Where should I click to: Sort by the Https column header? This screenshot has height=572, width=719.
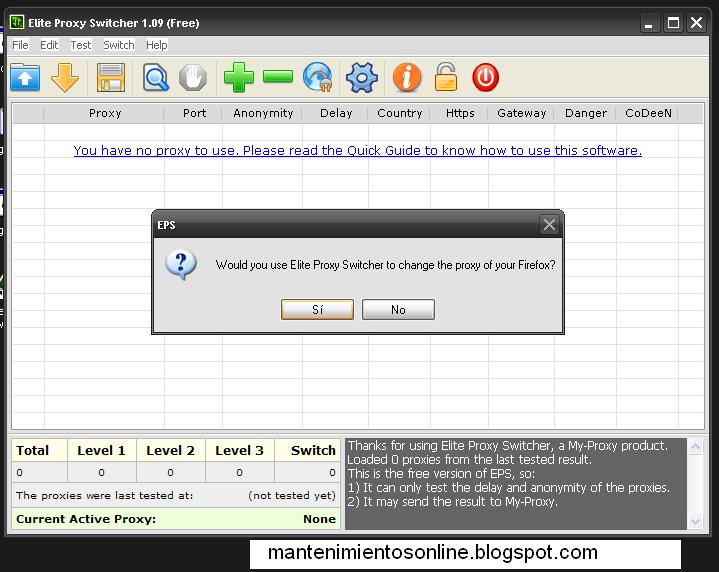tap(460, 113)
